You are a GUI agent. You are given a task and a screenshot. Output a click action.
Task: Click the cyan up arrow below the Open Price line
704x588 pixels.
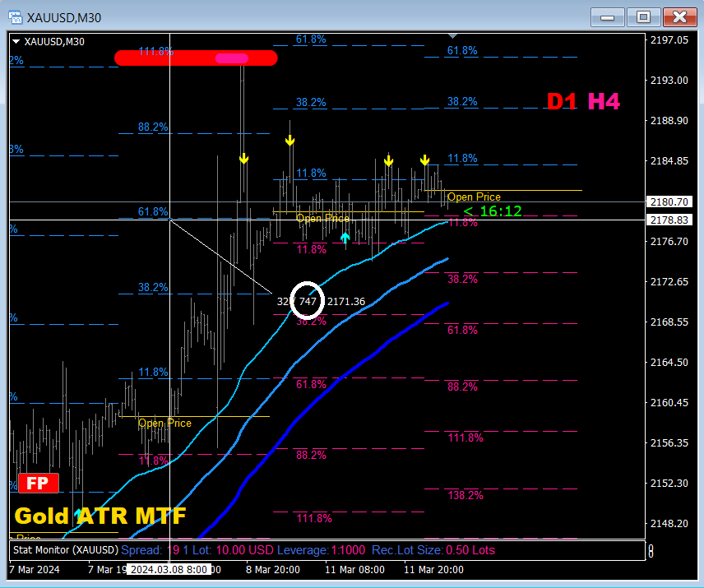(345, 238)
